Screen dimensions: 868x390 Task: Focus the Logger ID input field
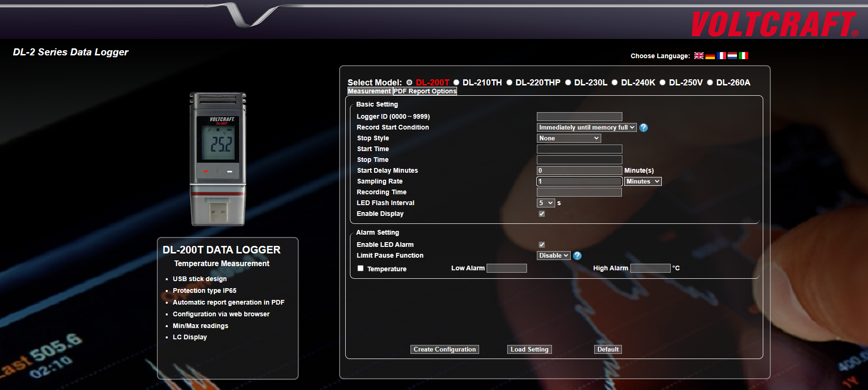579,116
